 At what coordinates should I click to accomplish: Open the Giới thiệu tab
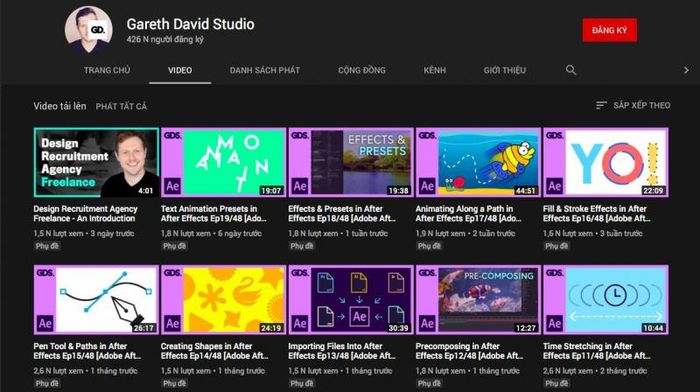504,70
